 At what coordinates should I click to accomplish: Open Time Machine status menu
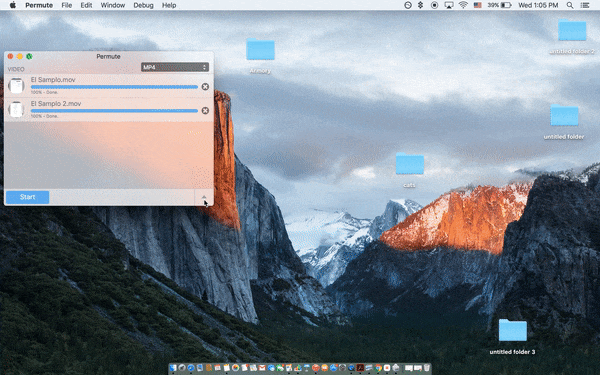(x=408, y=5)
